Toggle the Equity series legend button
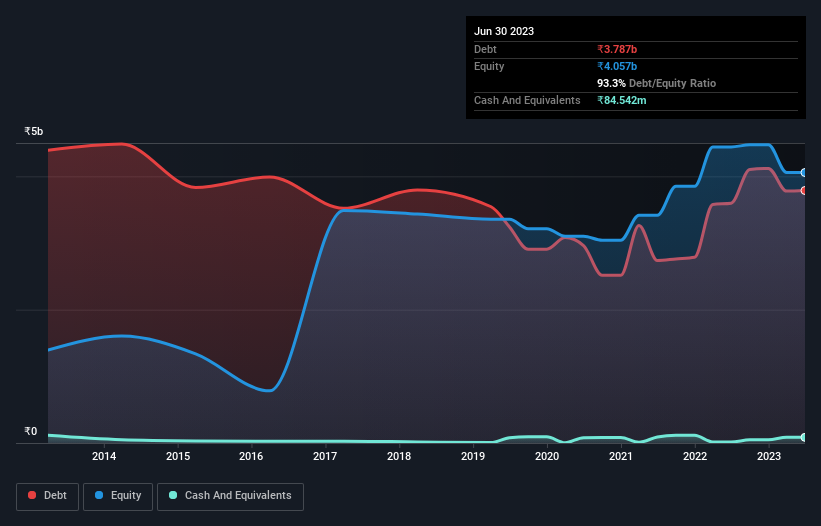 click(x=118, y=496)
